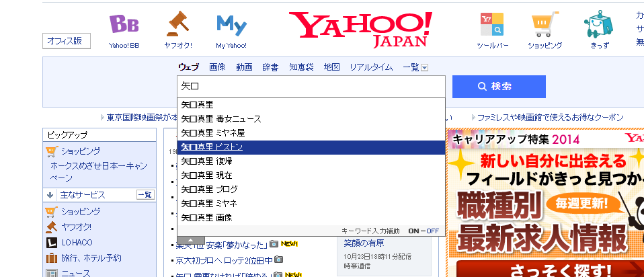Click the sidebar ショッピング cart icon
644x277 pixels.
51,212
